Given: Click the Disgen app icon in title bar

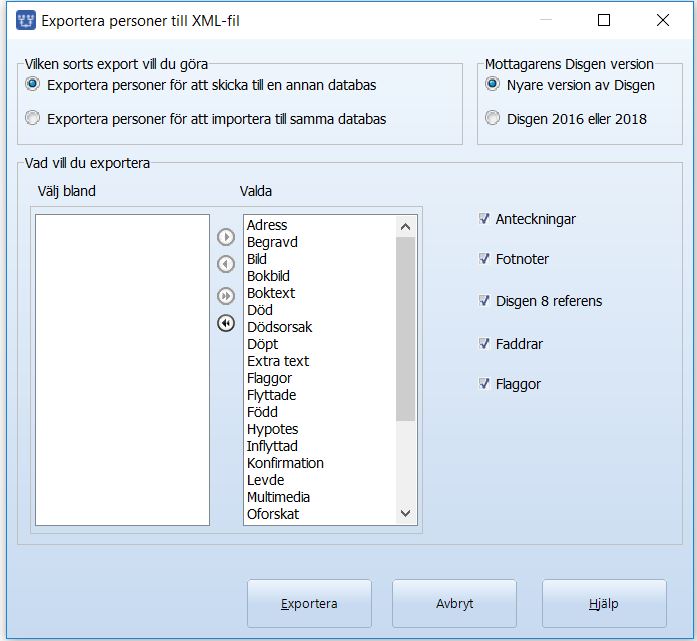Looking at the screenshot, I should pyautogui.click(x=26, y=20).
